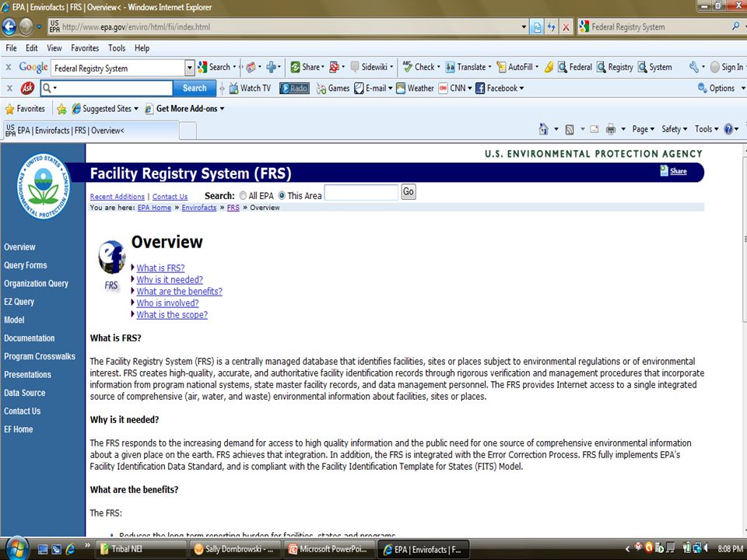Print the page with printer icon
747x560 pixels.
[610, 129]
